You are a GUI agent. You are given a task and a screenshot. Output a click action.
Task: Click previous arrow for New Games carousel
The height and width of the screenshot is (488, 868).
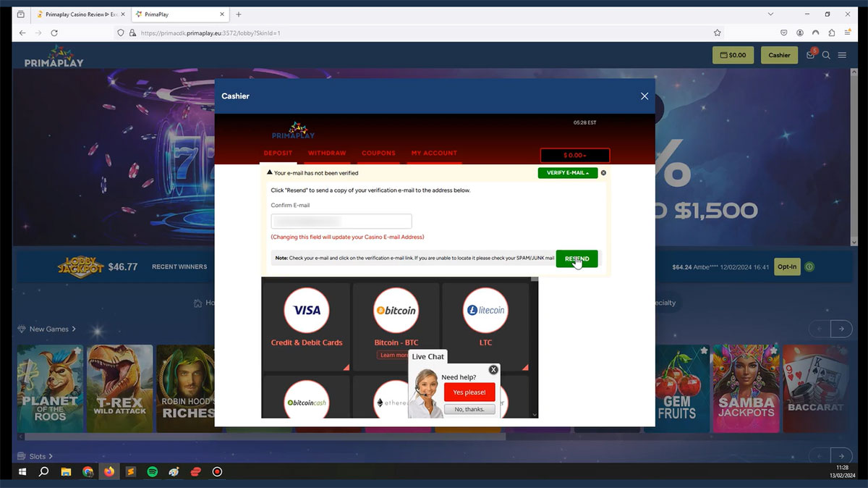click(x=820, y=329)
